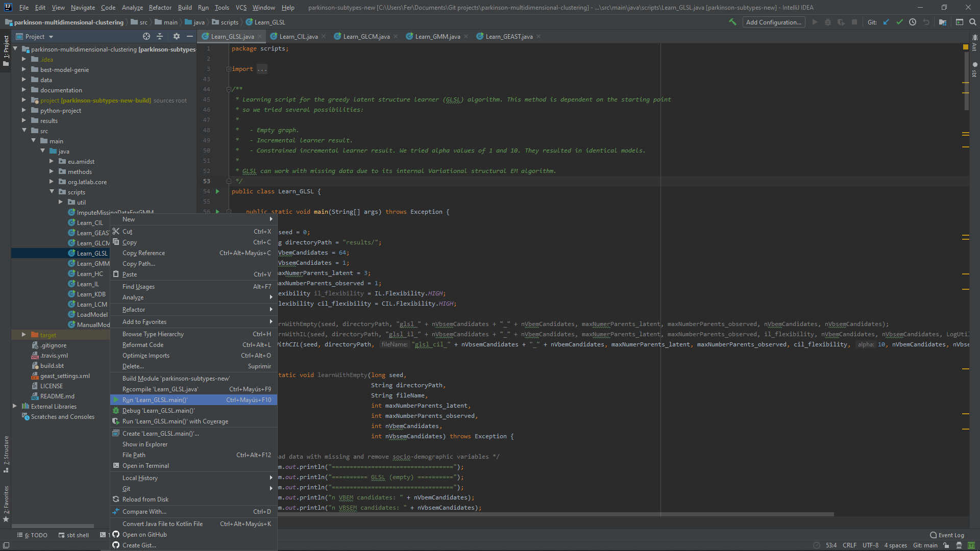Select README.md in project tree
Image resolution: width=980 pixels, height=551 pixels.
[57, 396]
